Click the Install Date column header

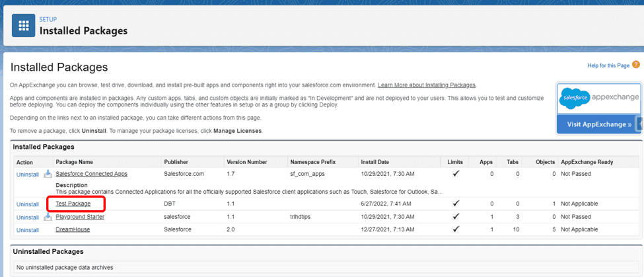click(x=375, y=162)
